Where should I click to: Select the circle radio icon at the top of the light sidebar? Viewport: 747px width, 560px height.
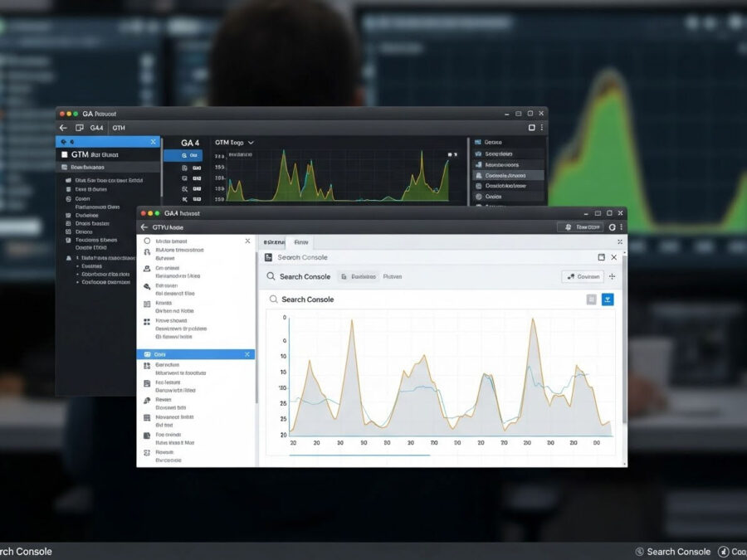[148, 241]
